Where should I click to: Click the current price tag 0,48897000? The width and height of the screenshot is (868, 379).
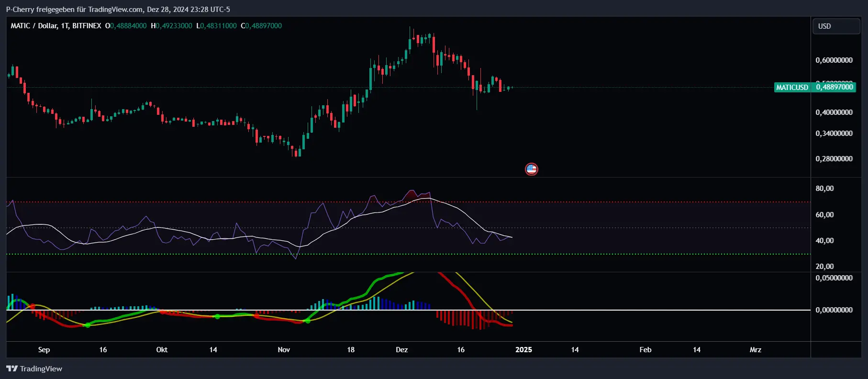(835, 87)
